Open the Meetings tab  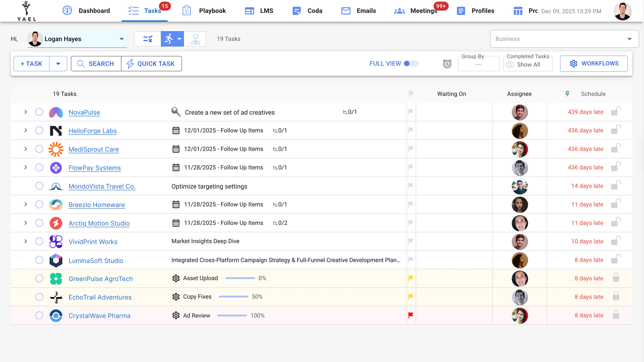[x=416, y=11]
